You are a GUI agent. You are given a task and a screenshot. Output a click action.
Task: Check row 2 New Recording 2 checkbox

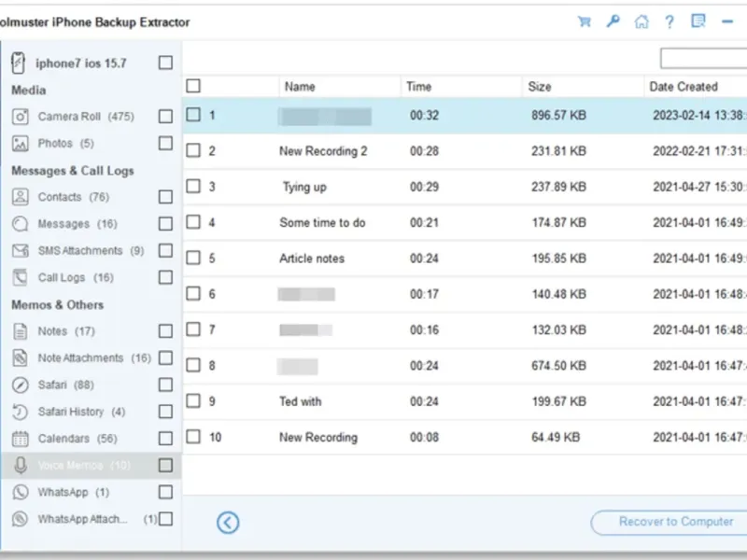(193, 150)
